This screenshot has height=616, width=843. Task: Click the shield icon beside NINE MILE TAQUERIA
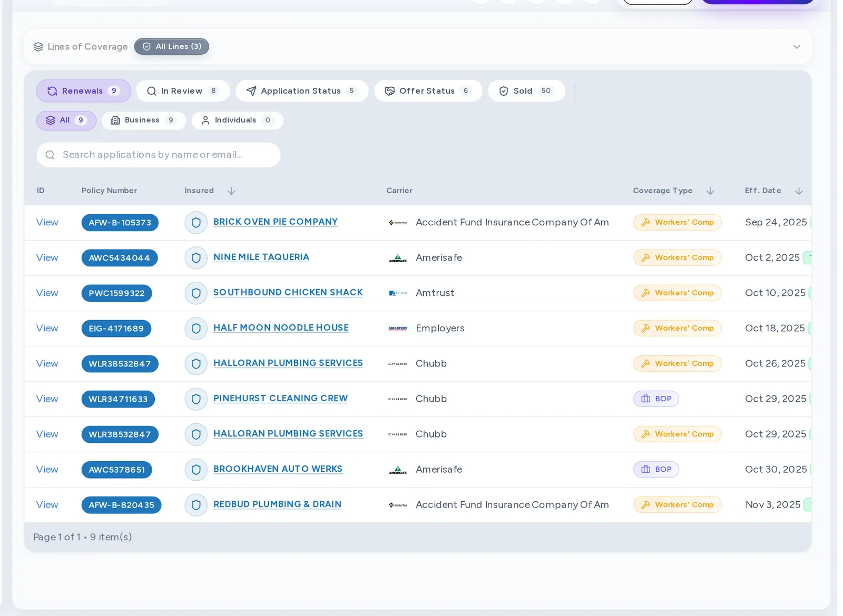tap(196, 258)
